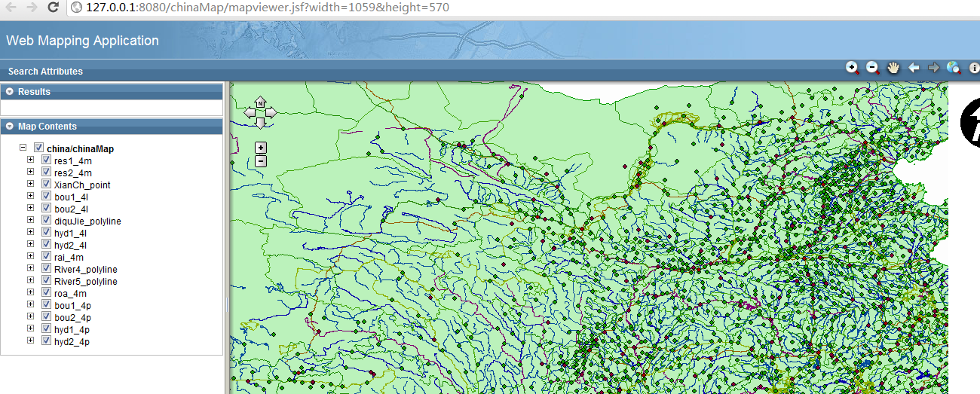Pan map west with left arrow
980x394 pixels.
[250, 112]
